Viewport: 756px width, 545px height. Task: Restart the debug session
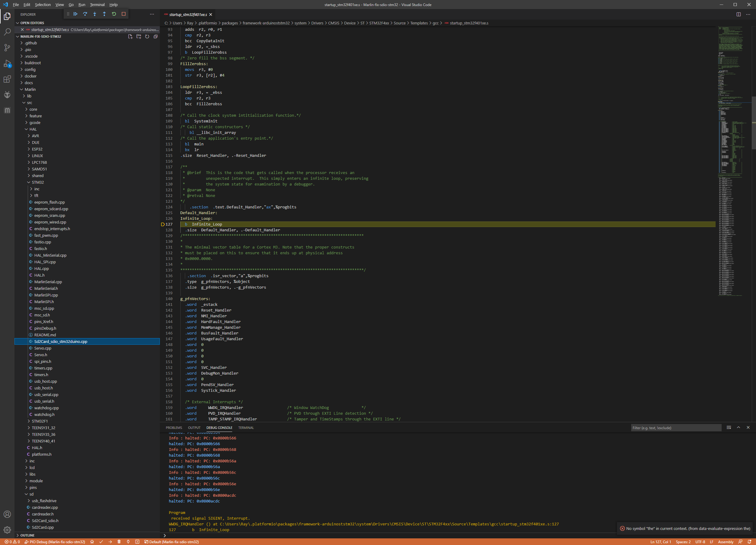114,14
